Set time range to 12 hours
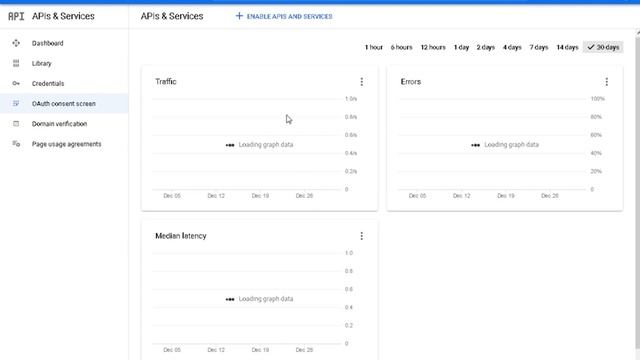 click(x=433, y=47)
